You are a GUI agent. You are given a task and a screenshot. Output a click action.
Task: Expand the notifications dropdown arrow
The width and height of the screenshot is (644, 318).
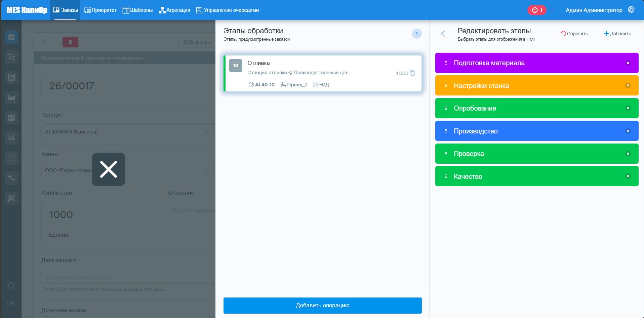(552, 10)
